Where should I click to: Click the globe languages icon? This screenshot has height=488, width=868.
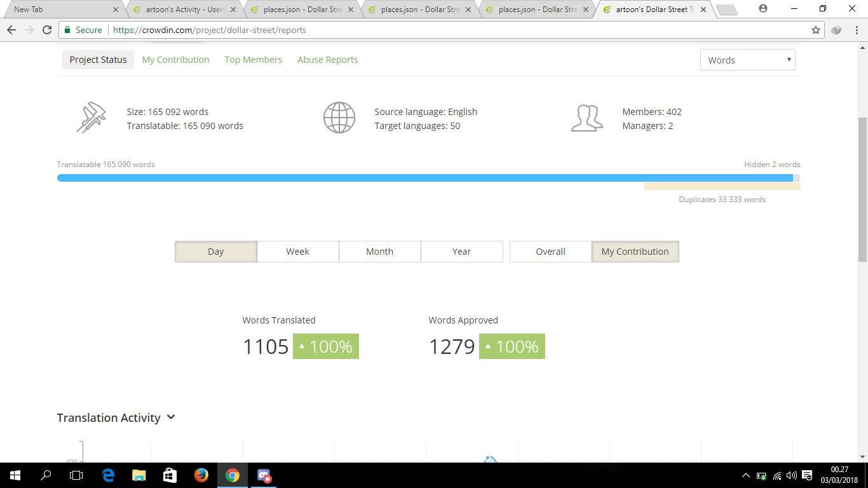point(339,118)
